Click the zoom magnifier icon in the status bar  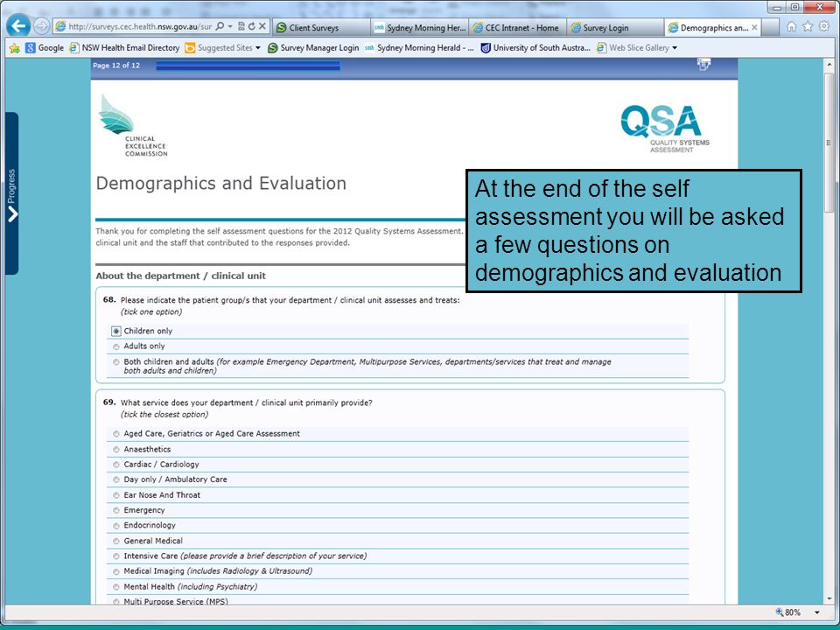click(780, 612)
